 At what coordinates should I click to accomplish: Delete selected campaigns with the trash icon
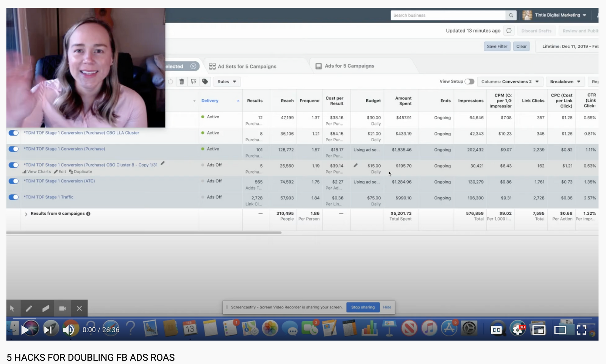click(182, 81)
